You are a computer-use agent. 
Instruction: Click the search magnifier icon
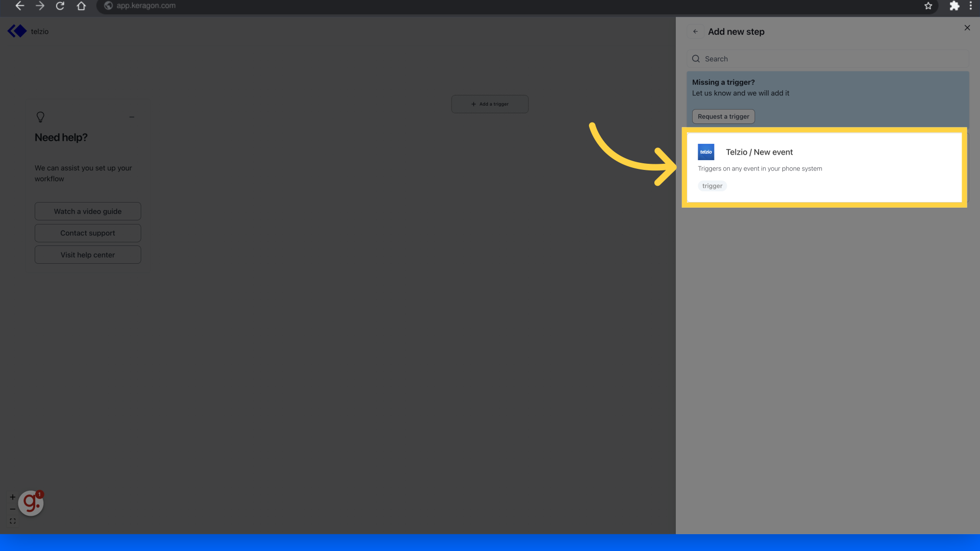click(x=696, y=59)
